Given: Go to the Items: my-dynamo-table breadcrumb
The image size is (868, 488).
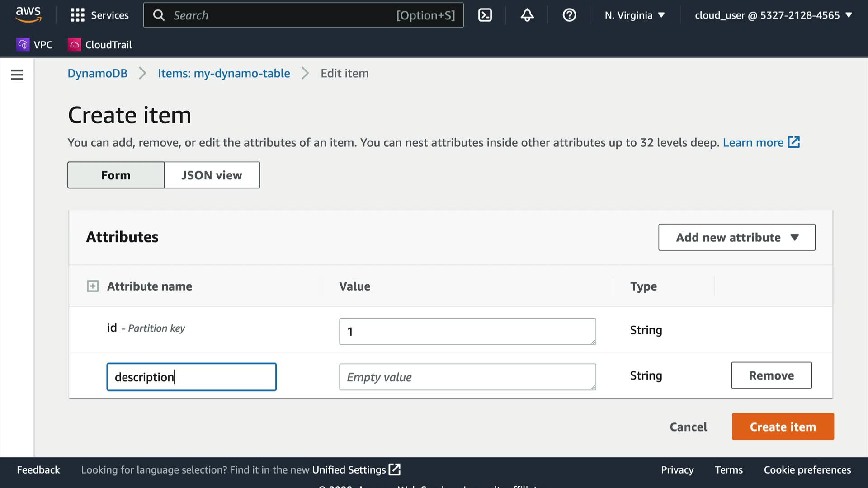Looking at the screenshot, I should pos(224,73).
